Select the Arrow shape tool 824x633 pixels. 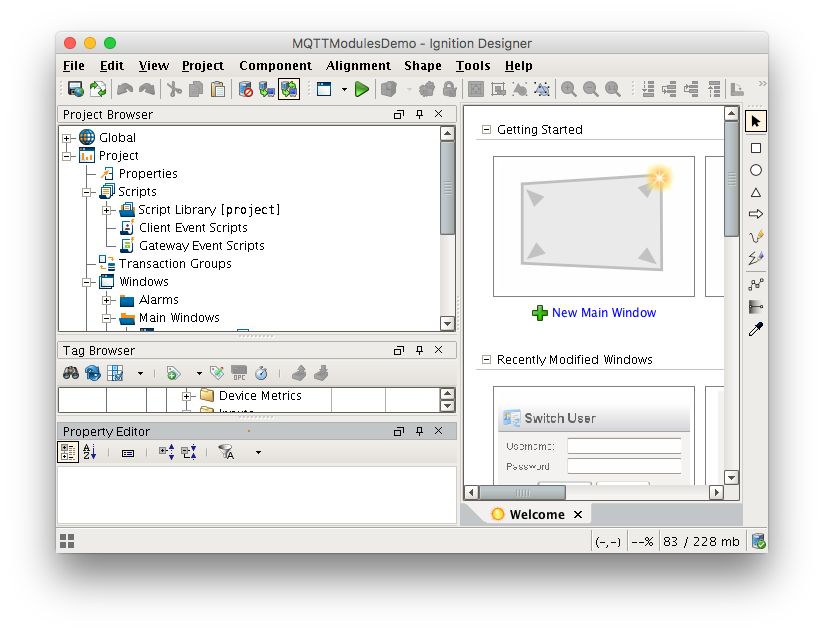tap(756, 214)
